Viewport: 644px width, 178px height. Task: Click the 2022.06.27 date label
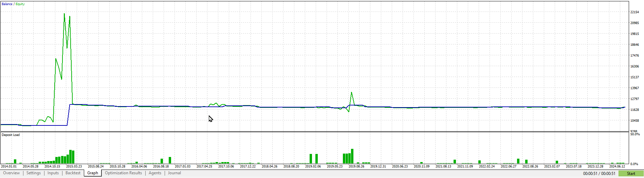click(x=509, y=166)
